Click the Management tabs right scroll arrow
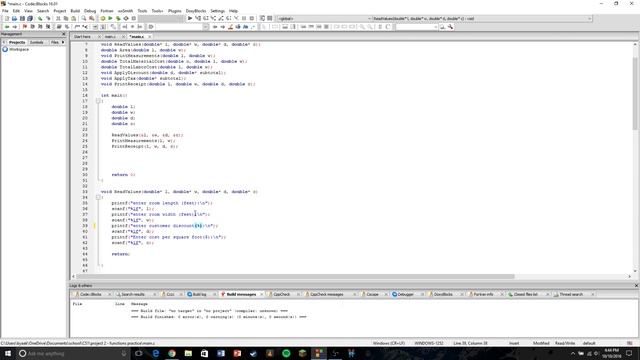Screen dimensions: 640x360 [63, 42]
